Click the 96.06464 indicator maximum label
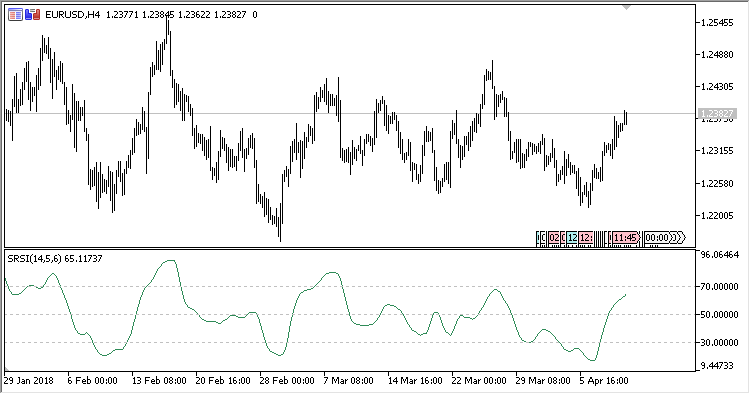Viewport: 750px width, 394px height. [x=719, y=255]
